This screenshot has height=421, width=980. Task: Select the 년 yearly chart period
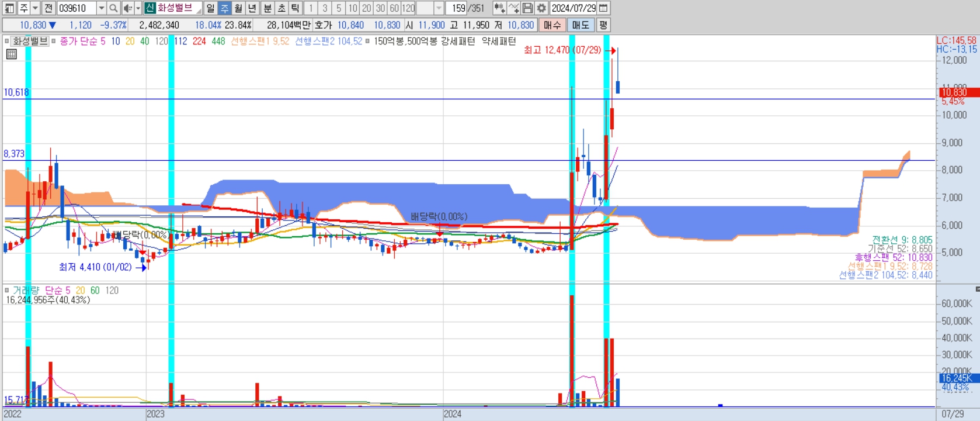tap(252, 8)
